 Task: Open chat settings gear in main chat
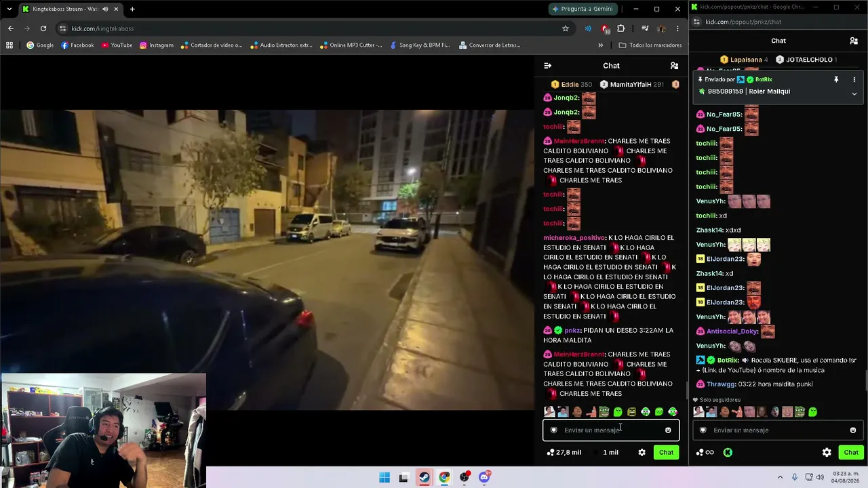[x=642, y=452]
